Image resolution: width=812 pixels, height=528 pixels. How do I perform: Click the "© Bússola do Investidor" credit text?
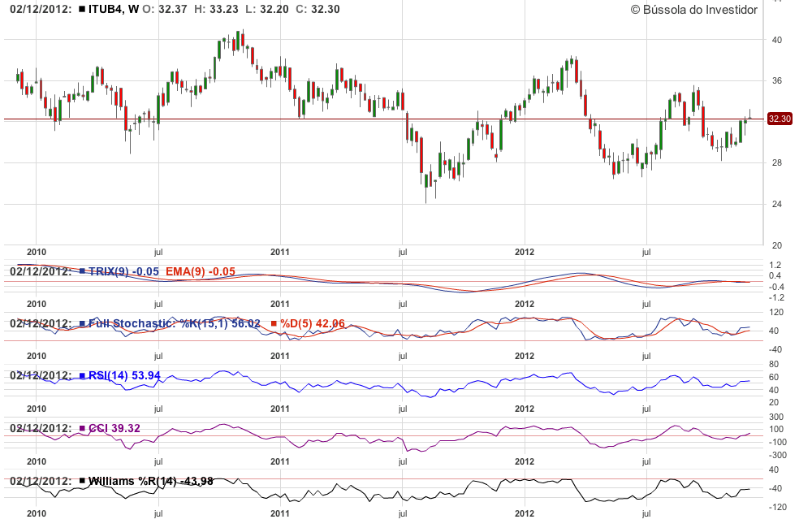pos(694,9)
